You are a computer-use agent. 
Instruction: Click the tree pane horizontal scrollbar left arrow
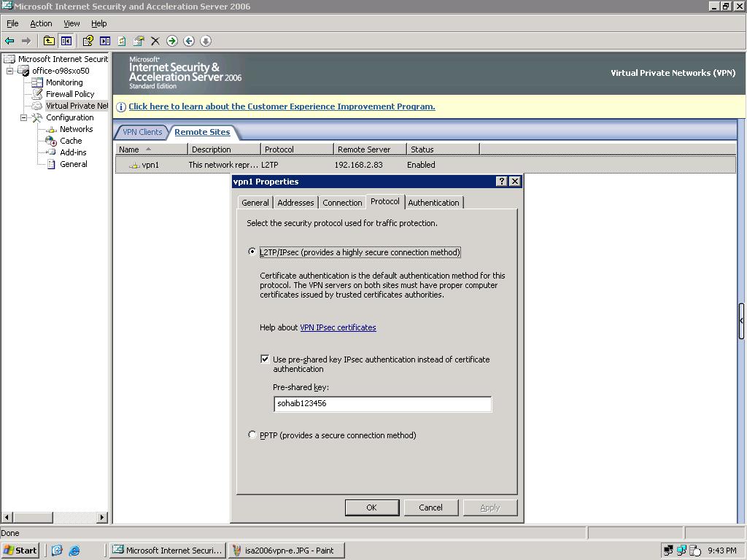pyautogui.click(x=7, y=517)
